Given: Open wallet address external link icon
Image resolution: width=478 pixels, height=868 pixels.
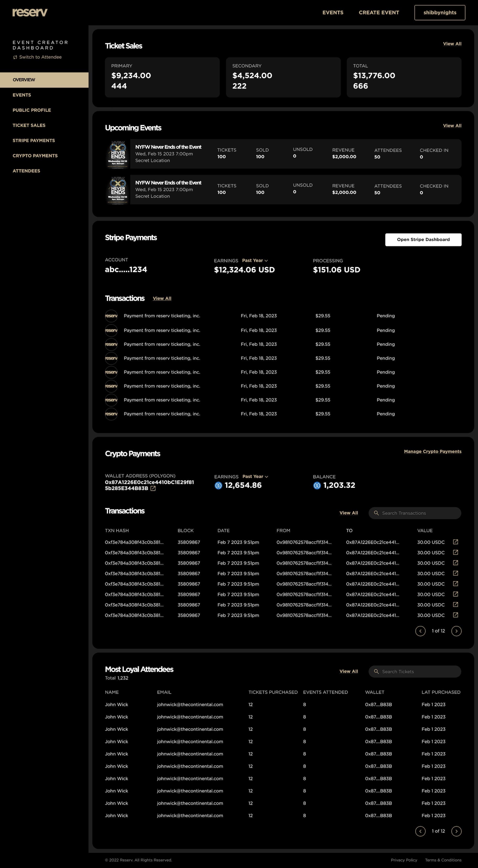Looking at the screenshot, I should click(153, 488).
